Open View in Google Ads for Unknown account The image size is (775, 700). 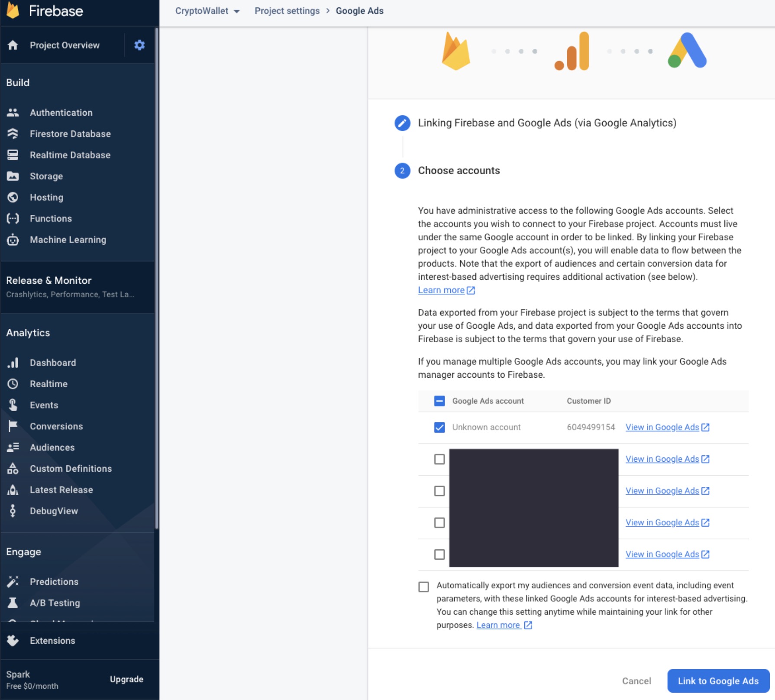tap(667, 428)
